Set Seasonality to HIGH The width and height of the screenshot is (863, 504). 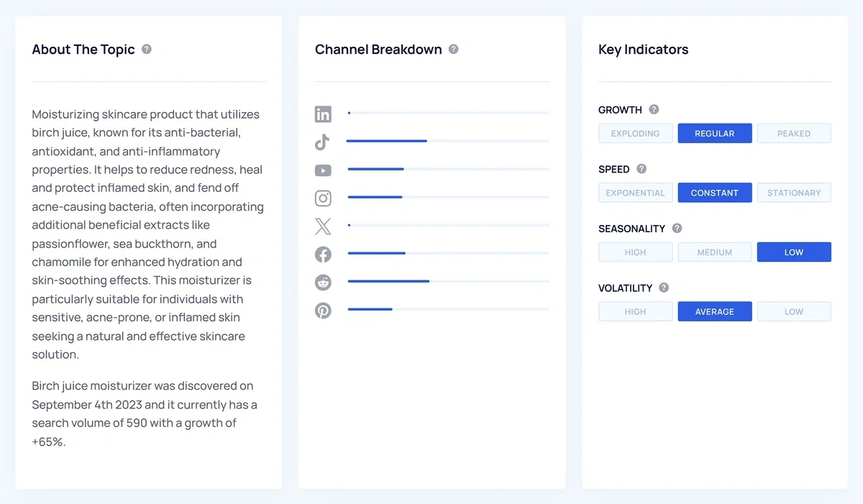pyautogui.click(x=635, y=252)
